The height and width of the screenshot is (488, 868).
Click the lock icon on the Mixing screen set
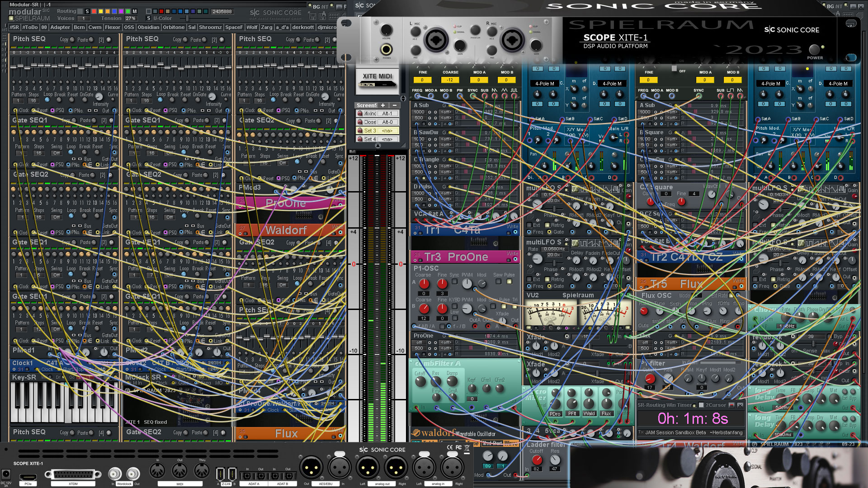360,113
